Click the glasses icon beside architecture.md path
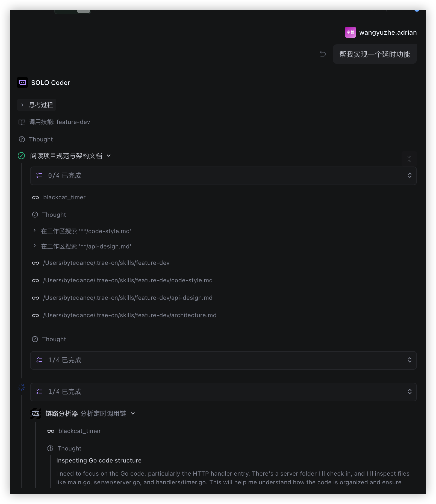 pyautogui.click(x=36, y=315)
